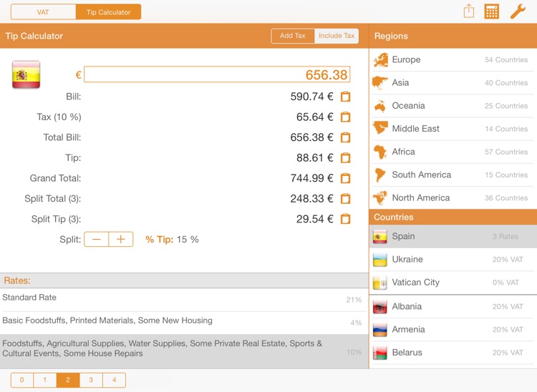Select the Foodstuffs, Agricultural Supplies 10% rate
The width and height of the screenshot is (537, 392).
tap(184, 351)
